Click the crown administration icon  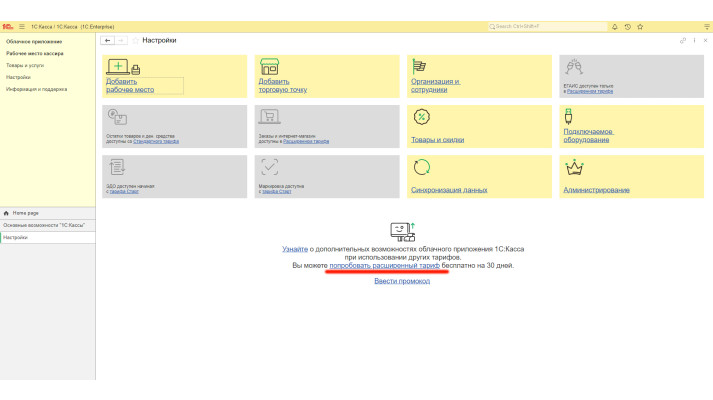tap(574, 167)
